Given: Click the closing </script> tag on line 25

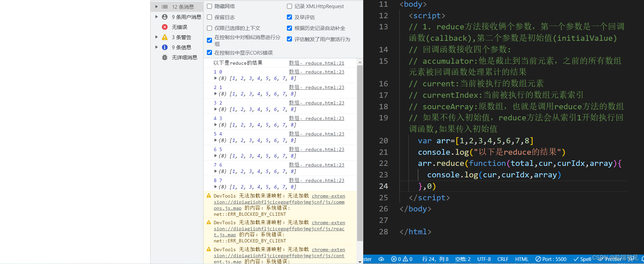Looking at the screenshot, I should coord(429,198).
